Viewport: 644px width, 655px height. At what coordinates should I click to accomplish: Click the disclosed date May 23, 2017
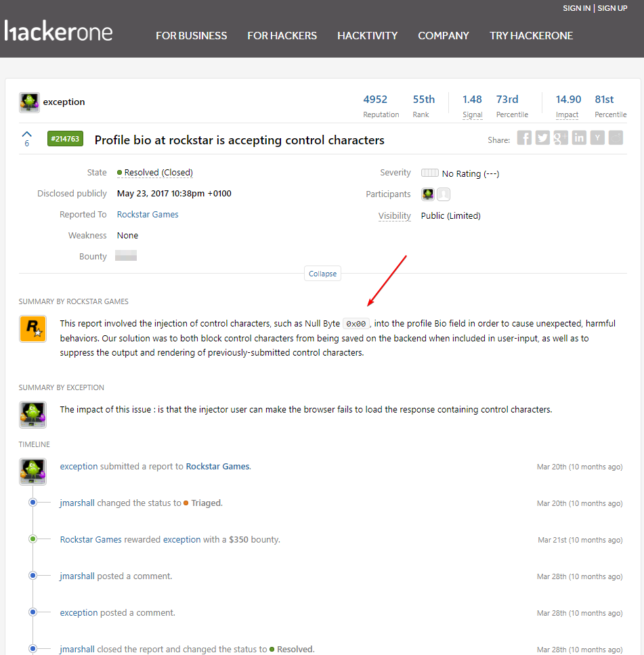(174, 194)
